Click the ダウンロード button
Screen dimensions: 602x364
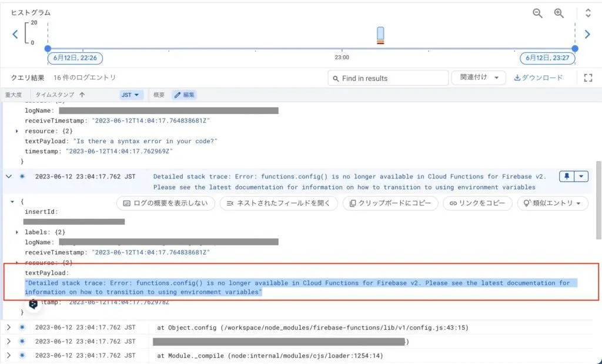tap(538, 78)
